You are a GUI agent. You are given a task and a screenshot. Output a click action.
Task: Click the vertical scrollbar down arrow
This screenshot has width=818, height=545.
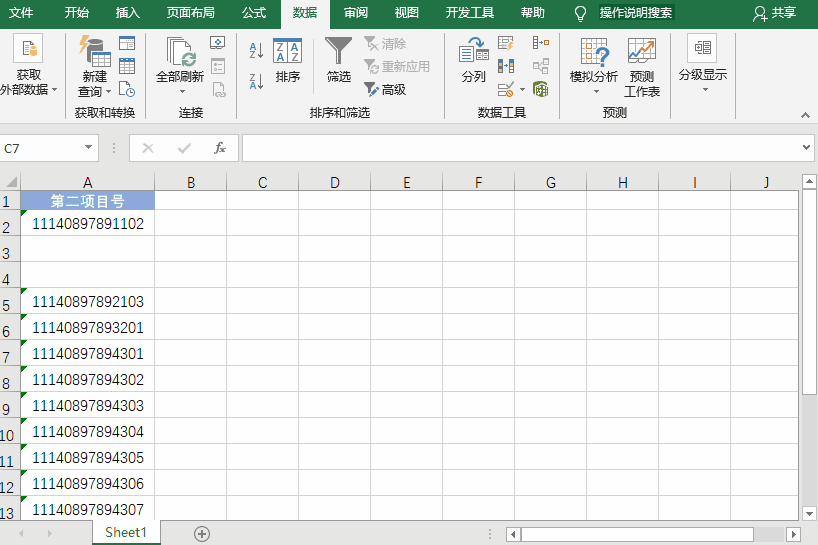coord(809,513)
